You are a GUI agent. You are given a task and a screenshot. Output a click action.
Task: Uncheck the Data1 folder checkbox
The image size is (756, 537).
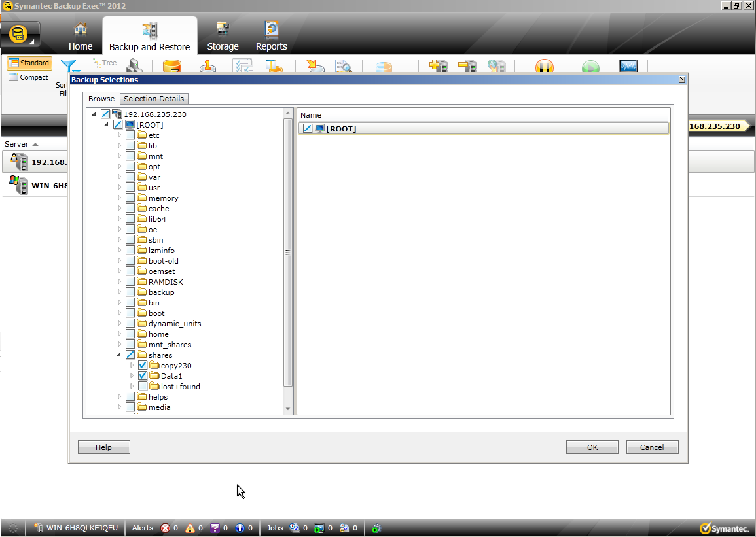point(143,376)
